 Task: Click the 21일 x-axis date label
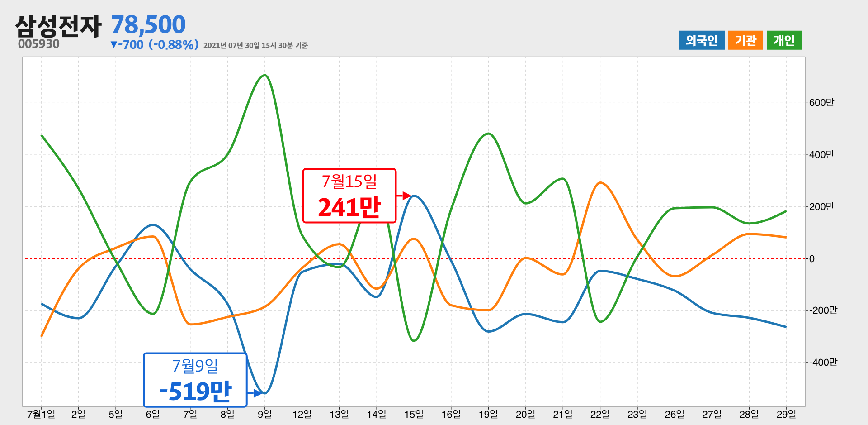point(563,414)
